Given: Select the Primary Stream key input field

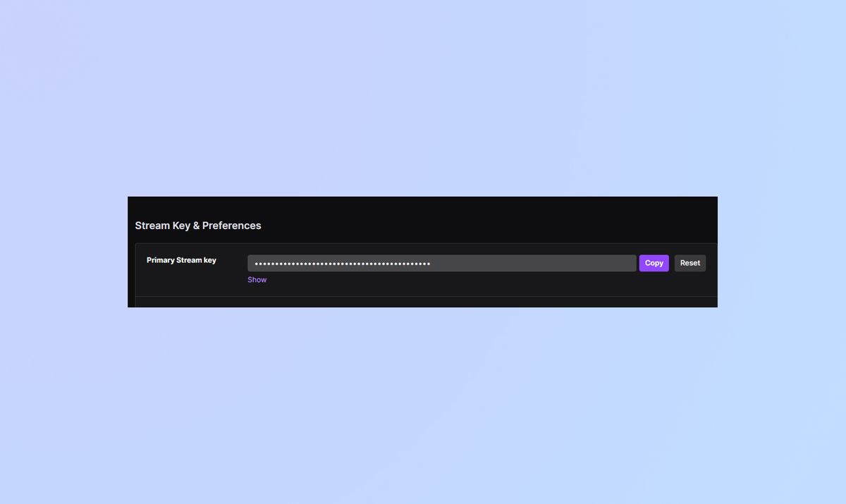Looking at the screenshot, I should (x=441, y=262).
